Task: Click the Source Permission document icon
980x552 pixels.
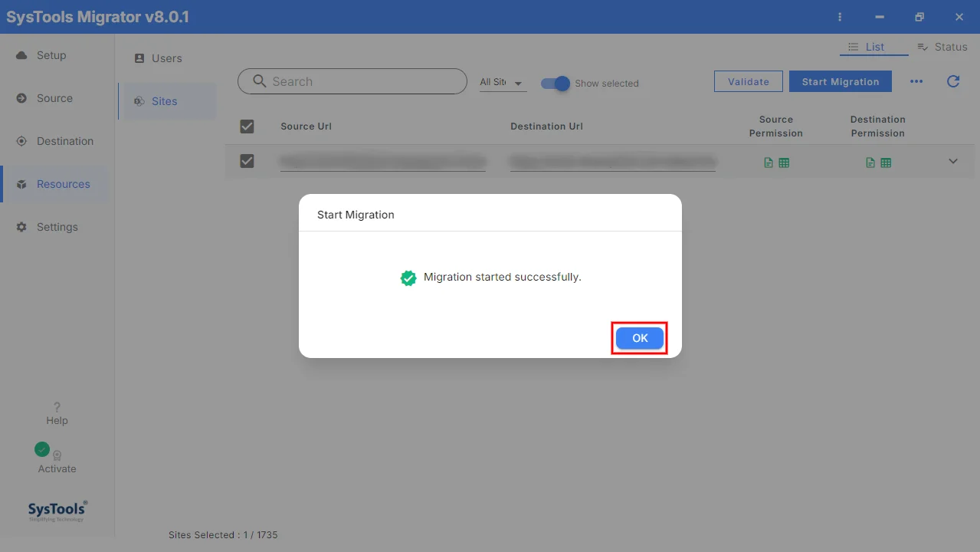Action: (769, 163)
